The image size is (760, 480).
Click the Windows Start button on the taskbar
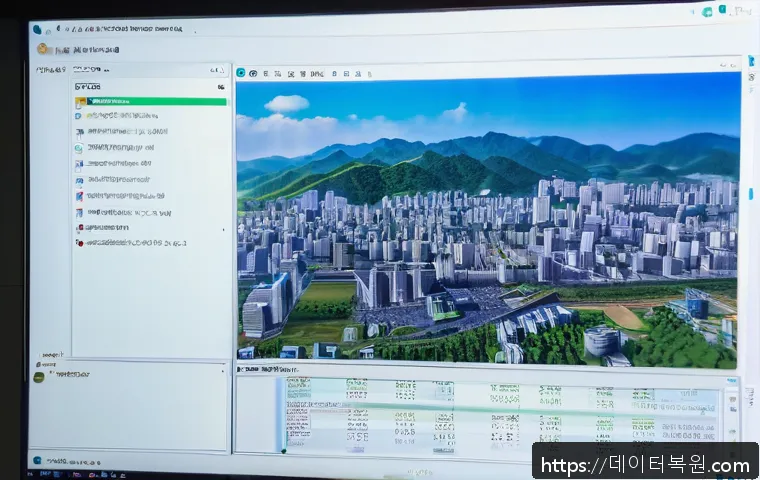[37, 460]
